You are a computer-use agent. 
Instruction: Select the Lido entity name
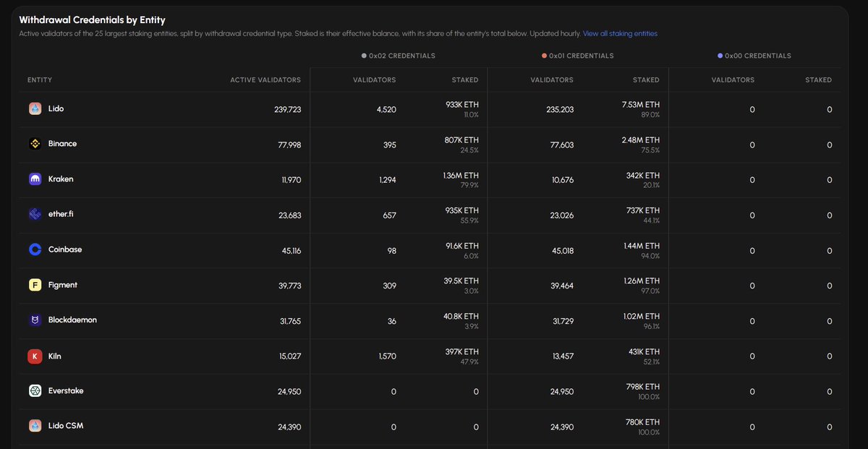[x=56, y=108]
